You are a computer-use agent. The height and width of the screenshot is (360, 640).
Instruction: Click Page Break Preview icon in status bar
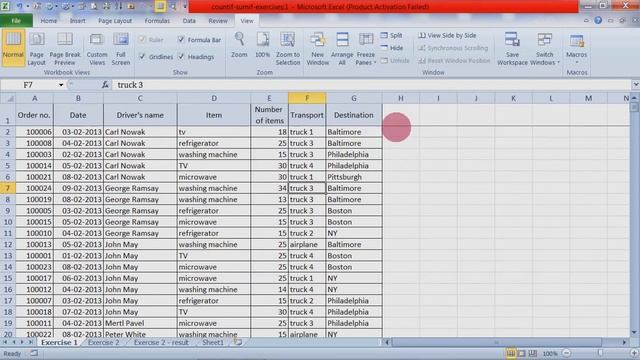(532, 353)
